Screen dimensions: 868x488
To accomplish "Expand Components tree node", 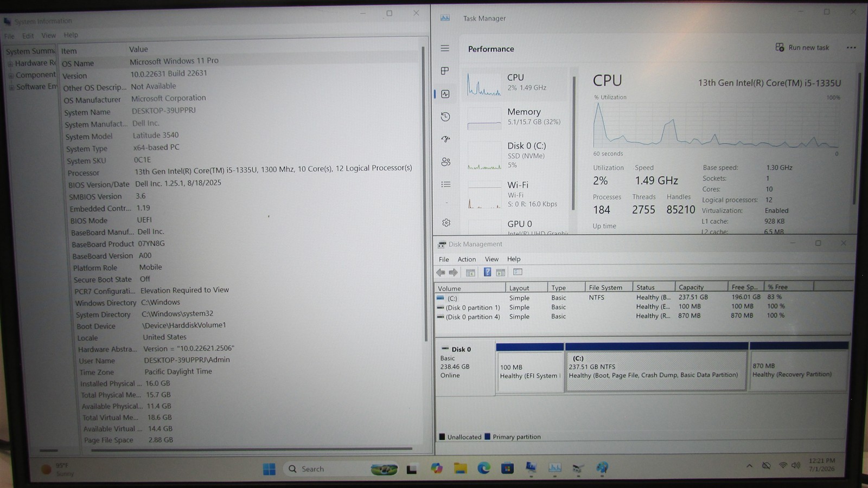I will point(10,75).
